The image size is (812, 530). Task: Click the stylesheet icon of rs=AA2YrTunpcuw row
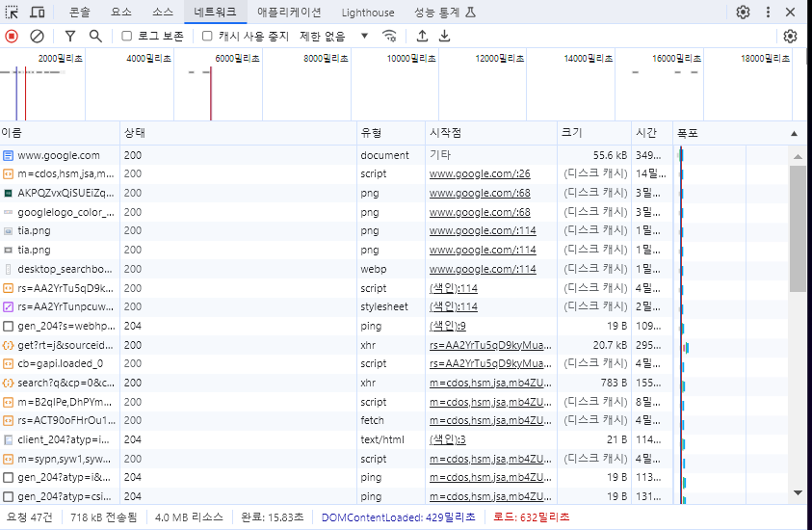point(8,306)
